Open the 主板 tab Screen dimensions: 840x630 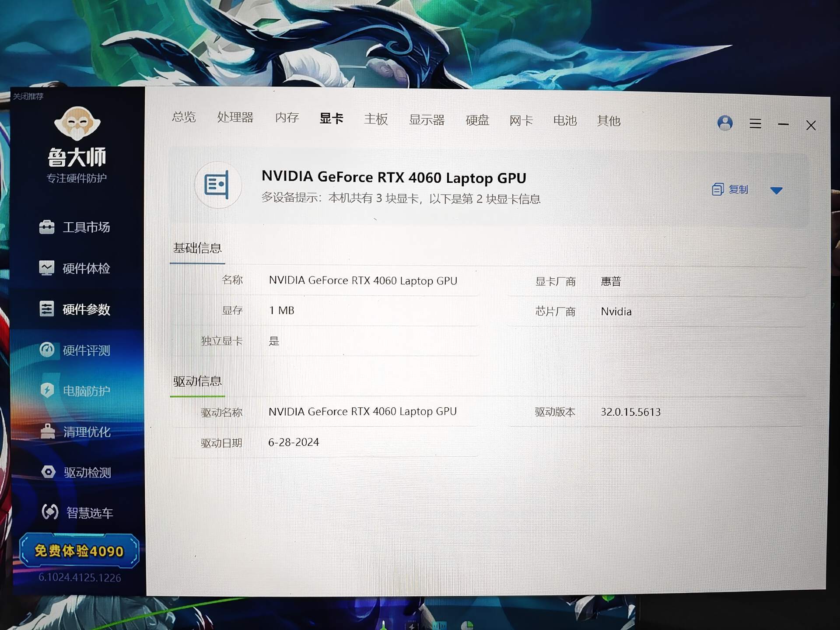[376, 119]
